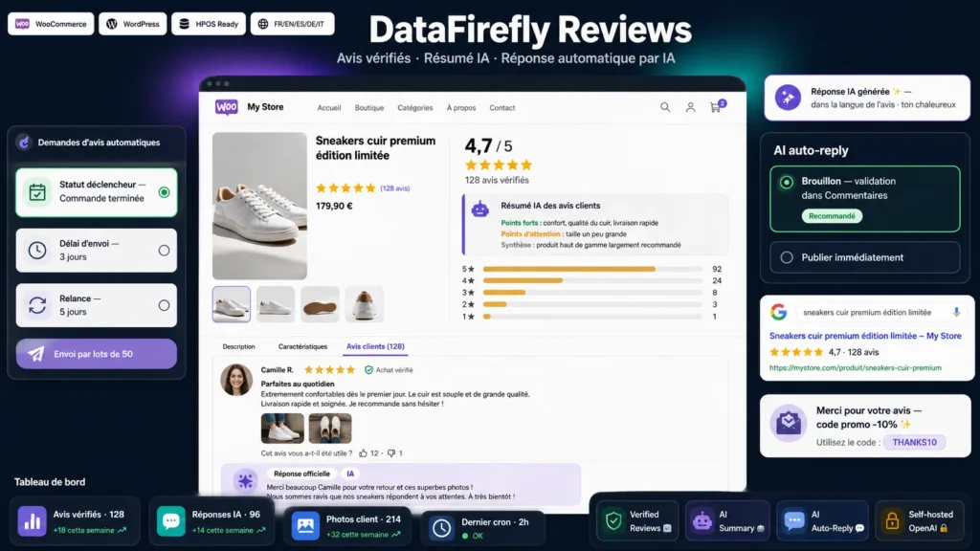The height and width of the screenshot is (551, 980).
Task: Click the AI Auto-Reply chat icon
Action: point(793,520)
